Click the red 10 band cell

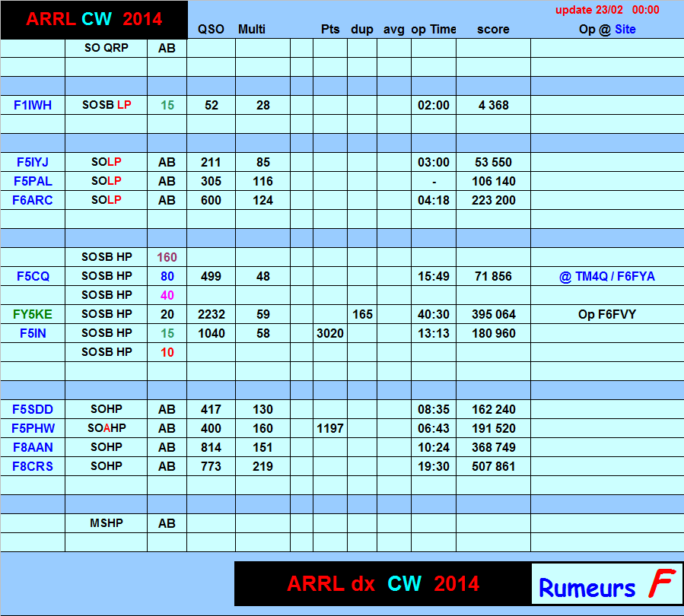pyautogui.click(x=167, y=352)
